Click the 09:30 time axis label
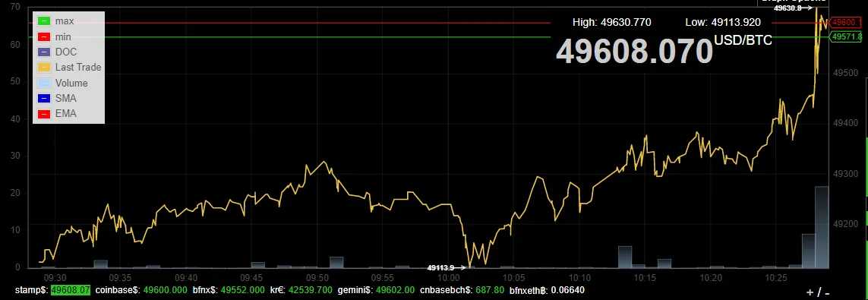 (x=55, y=277)
